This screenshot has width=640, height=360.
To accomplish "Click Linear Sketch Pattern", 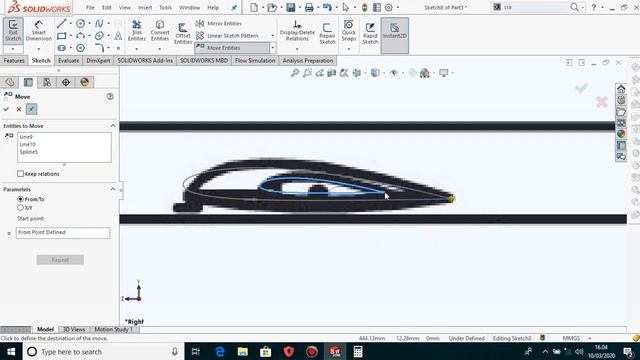I will 228,36.
